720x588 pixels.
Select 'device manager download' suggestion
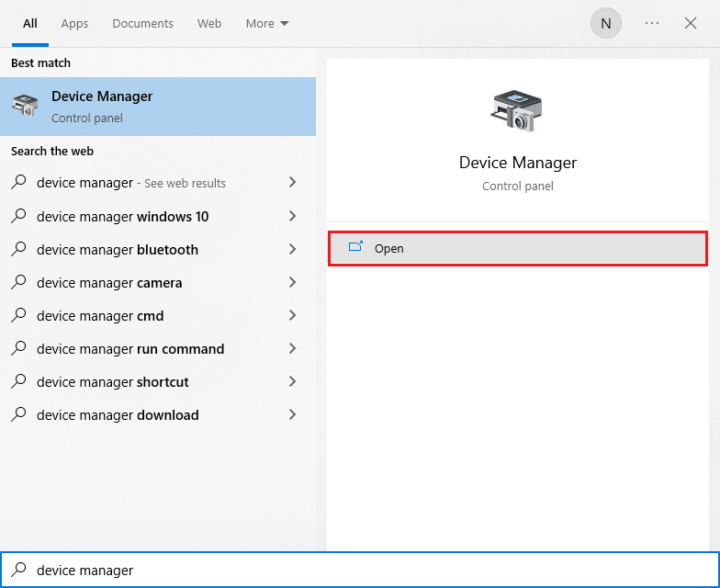[158, 414]
